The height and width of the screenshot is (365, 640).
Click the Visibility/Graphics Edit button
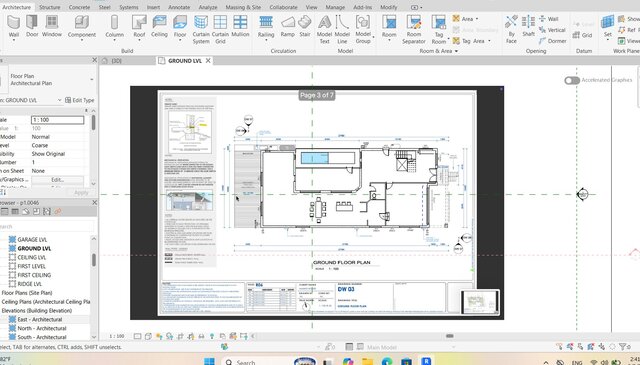[x=57, y=180]
